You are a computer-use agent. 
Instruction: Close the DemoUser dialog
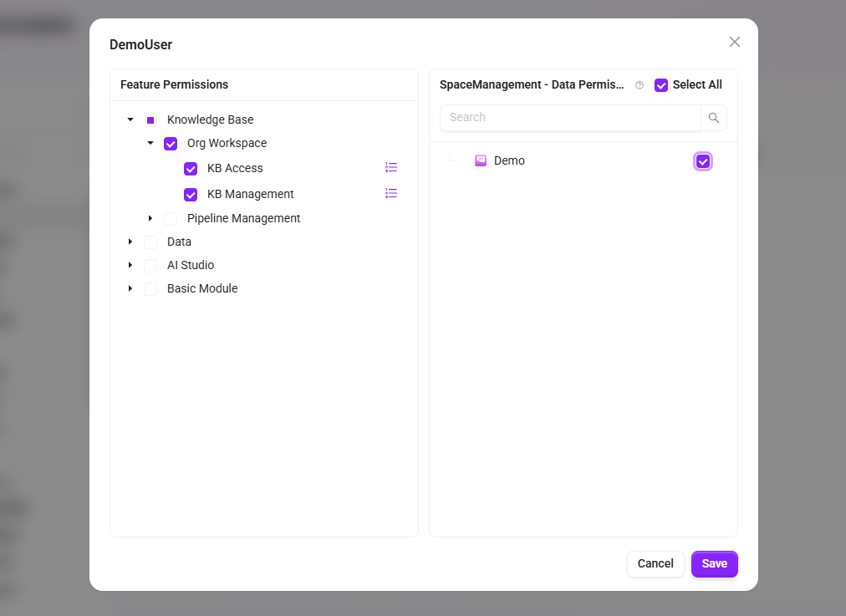(734, 42)
